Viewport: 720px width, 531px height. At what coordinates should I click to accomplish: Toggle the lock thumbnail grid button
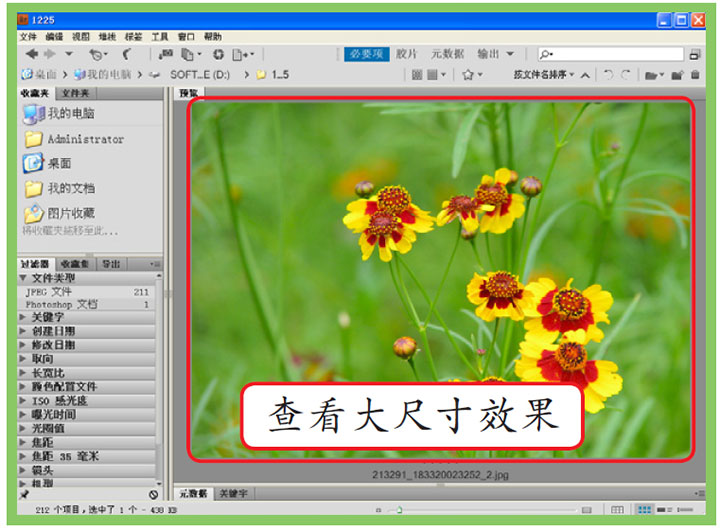617,510
